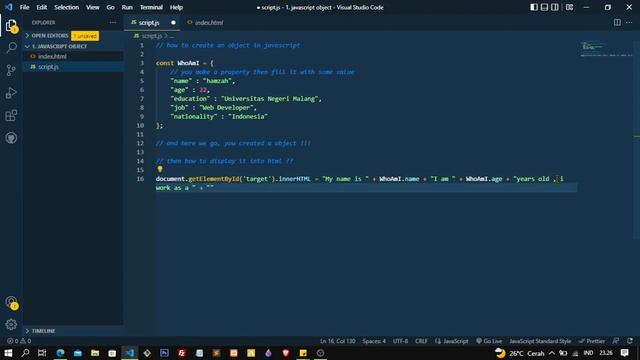Open editor More Actions ellipsis
Viewport: 640px width, 360px height.
pos(629,22)
